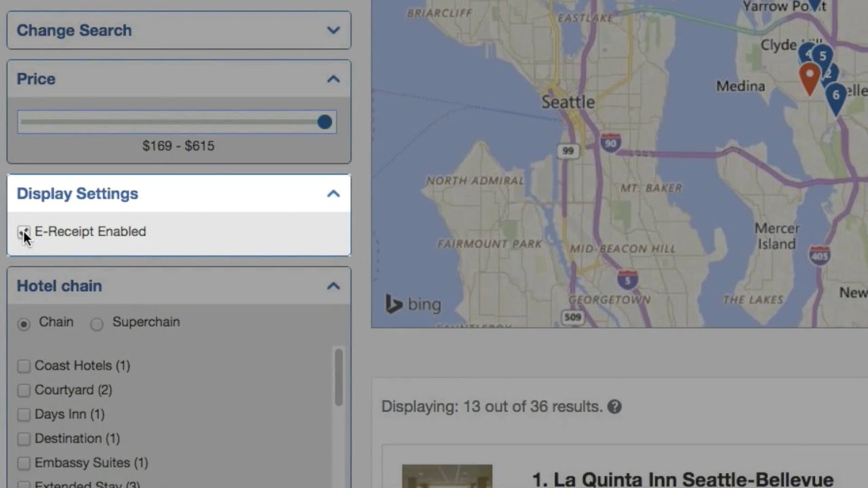Click the price range slider handle
This screenshot has height=488, width=868.
click(325, 122)
